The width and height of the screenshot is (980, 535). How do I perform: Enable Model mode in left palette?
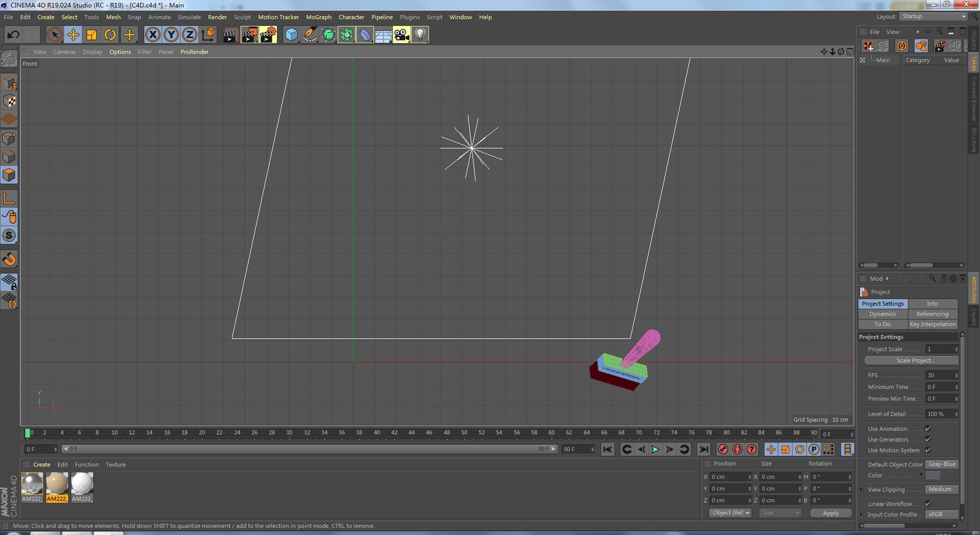(x=9, y=82)
